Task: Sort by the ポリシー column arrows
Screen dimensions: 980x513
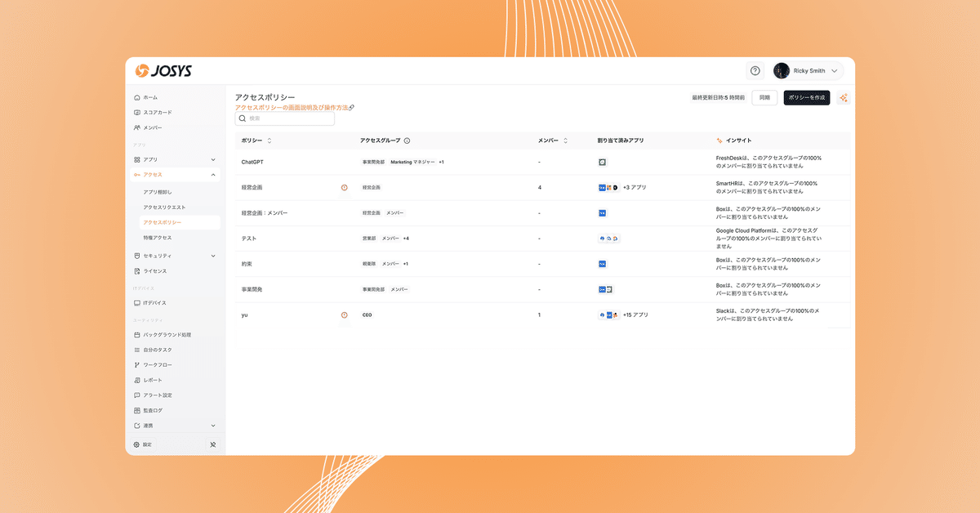Action: point(269,141)
